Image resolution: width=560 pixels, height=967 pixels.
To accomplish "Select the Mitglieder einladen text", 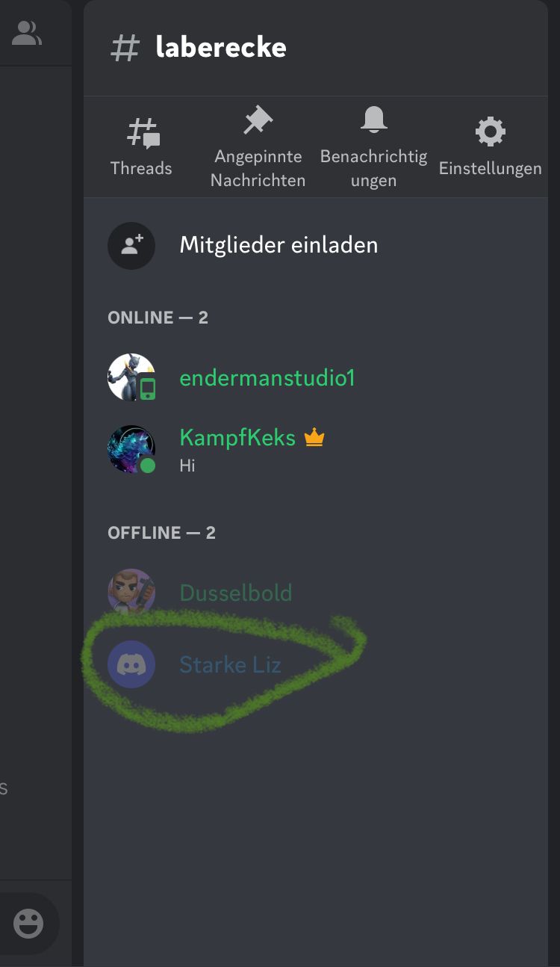I will click(279, 245).
